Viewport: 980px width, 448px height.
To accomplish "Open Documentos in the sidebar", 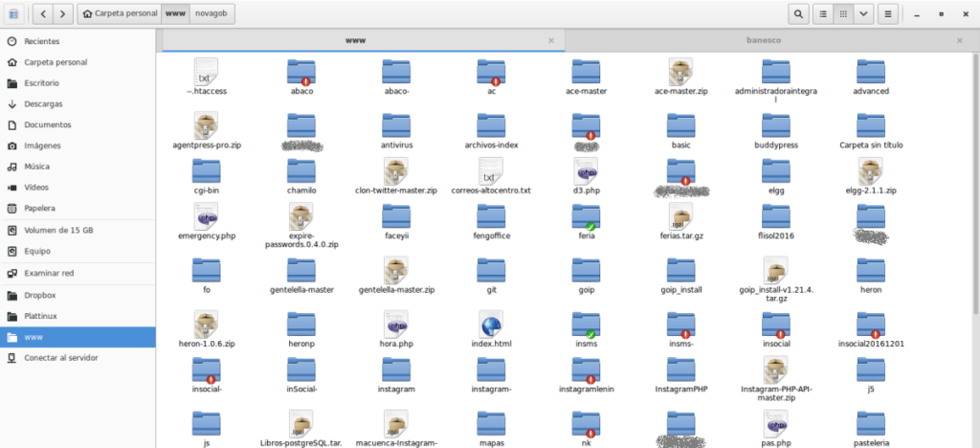I will (x=78, y=125).
